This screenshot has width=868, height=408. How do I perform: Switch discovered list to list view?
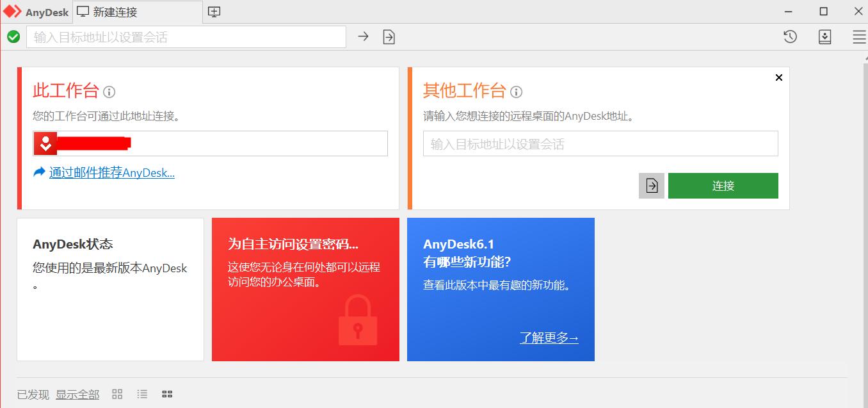[142, 394]
